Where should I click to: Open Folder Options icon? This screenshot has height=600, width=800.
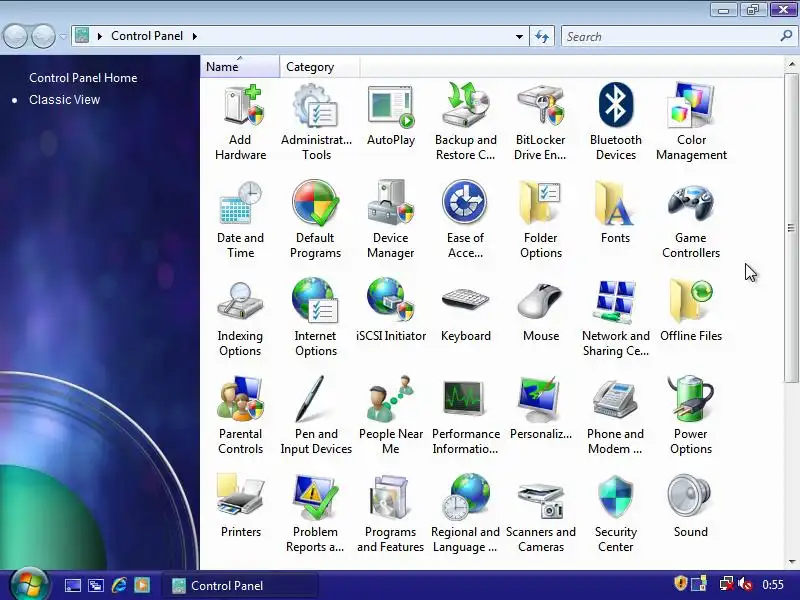pos(541,220)
